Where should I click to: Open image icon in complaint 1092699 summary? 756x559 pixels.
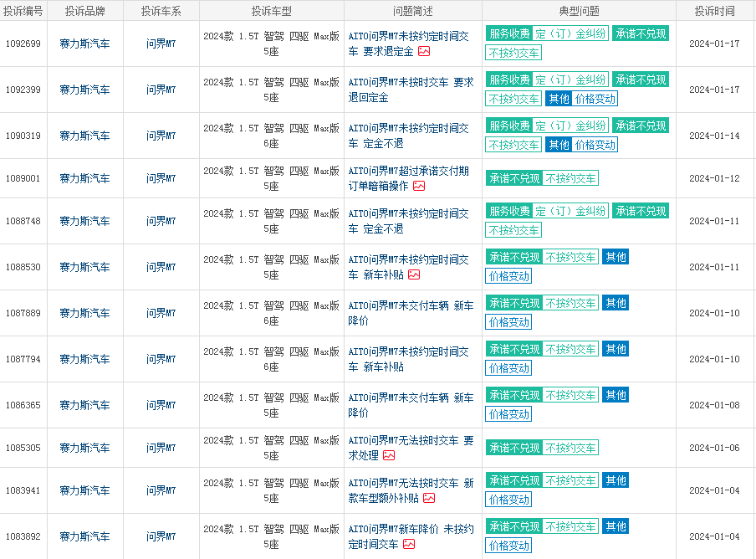(x=424, y=51)
